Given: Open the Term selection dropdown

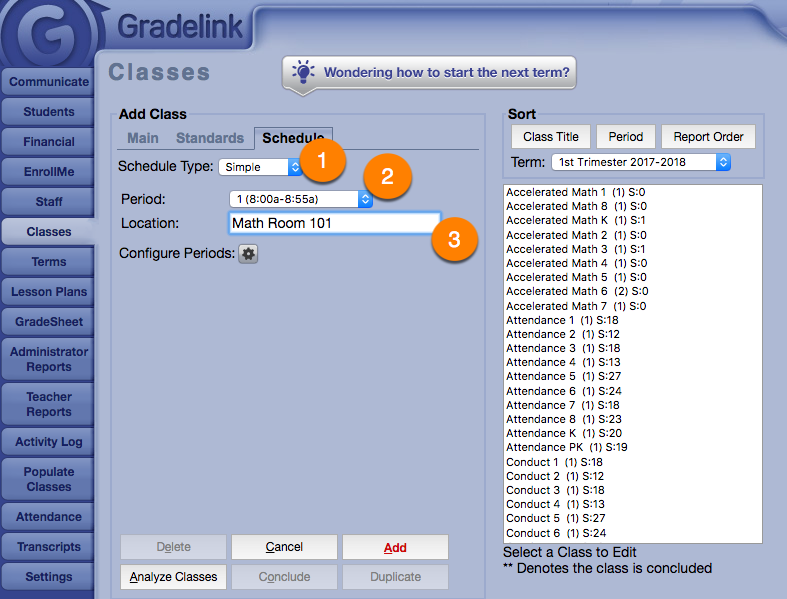Looking at the screenshot, I should click(640, 162).
